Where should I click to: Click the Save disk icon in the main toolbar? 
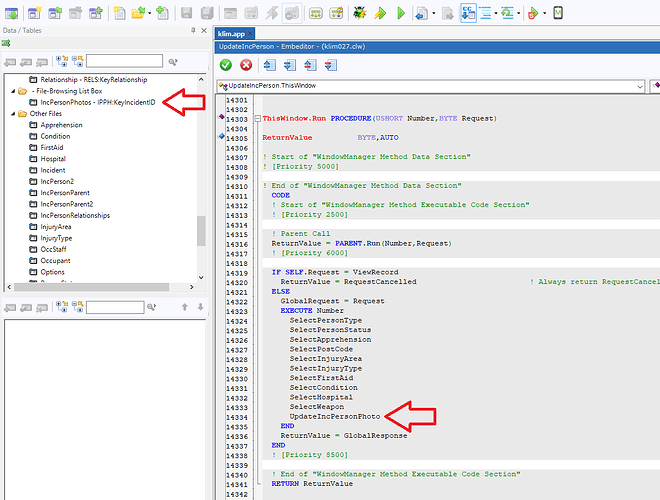click(186, 13)
